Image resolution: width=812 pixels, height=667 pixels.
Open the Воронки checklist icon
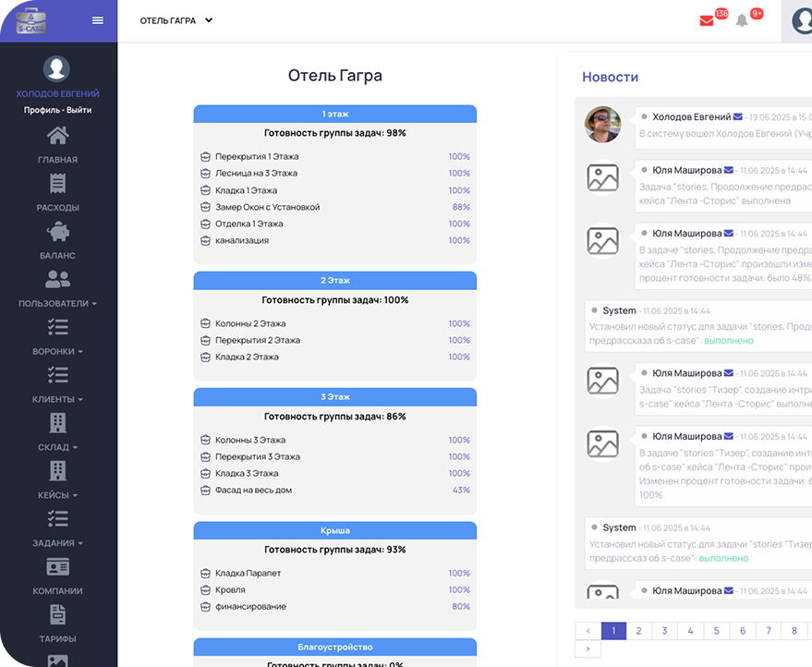pyautogui.click(x=57, y=327)
